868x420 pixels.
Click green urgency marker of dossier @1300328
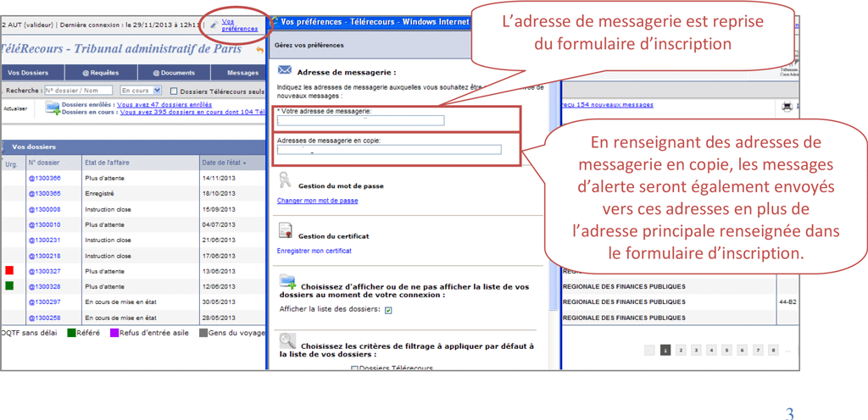coord(9,285)
